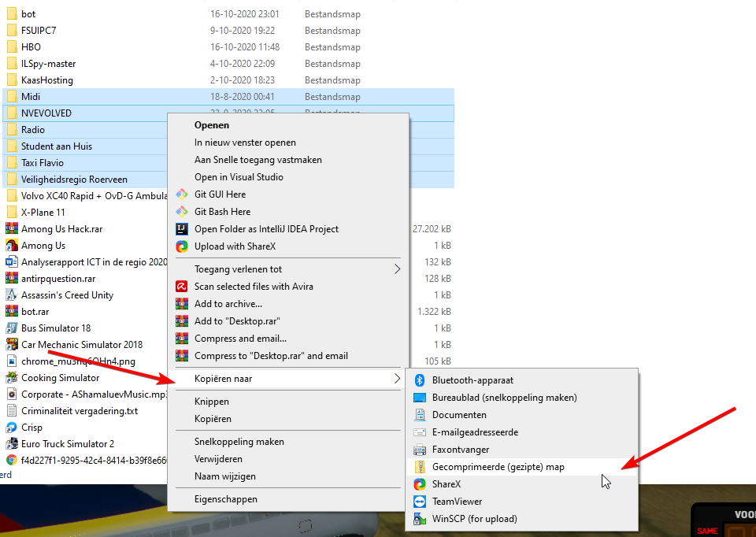Select Eigenschappen in the context menu
Image resolution: width=756 pixels, height=537 pixels.
(226, 499)
